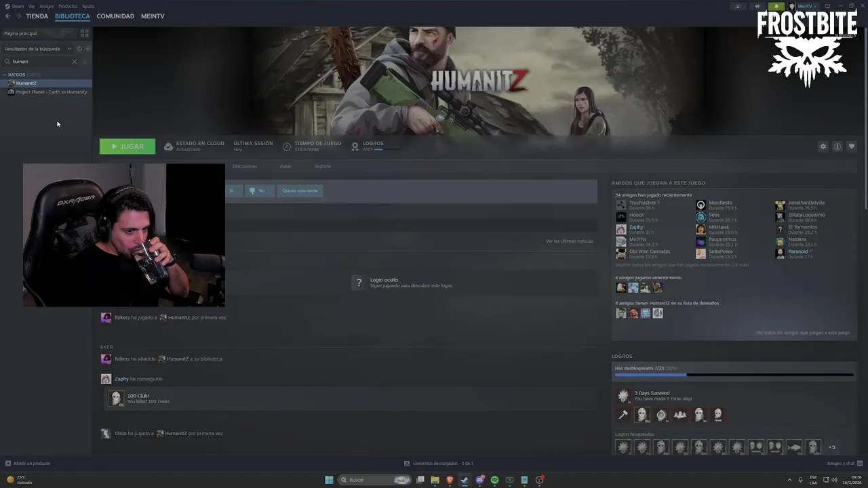Check the Estado en Cloud icon
868x488 pixels.
tap(169, 146)
